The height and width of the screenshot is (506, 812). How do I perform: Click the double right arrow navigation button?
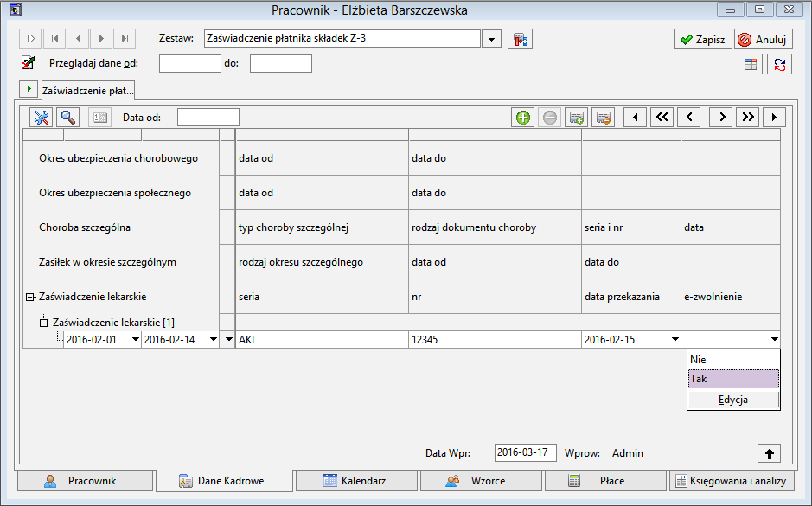(748, 118)
